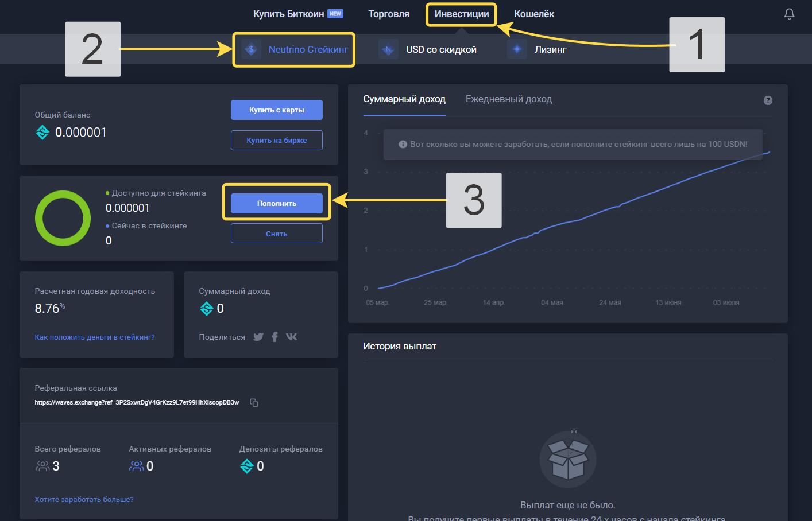Click the info icon in chart tooltip

403,144
